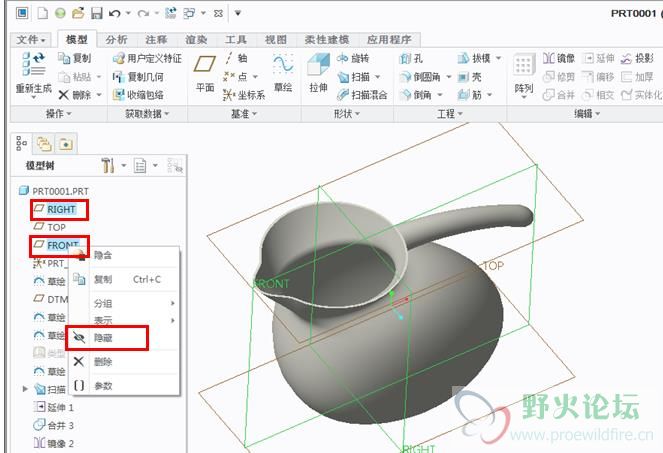Open the 表示 (Representation) submenu in the context menu
This screenshot has height=453, width=663.
pyautogui.click(x=125, y=320)
